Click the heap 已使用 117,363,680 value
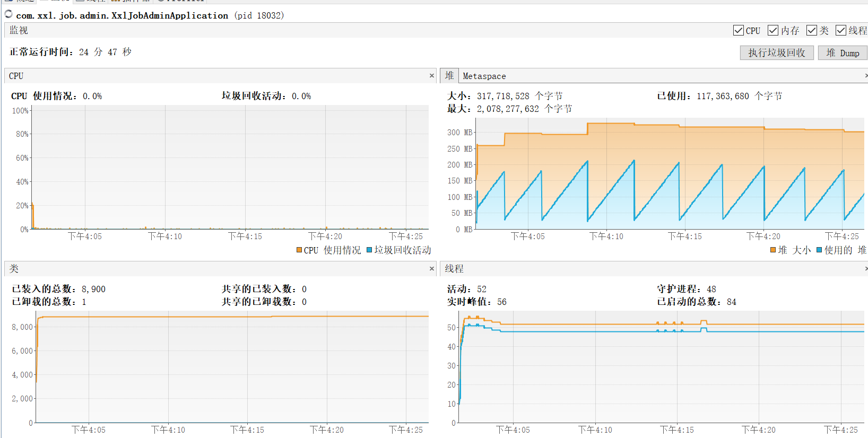 pos(723,96)
